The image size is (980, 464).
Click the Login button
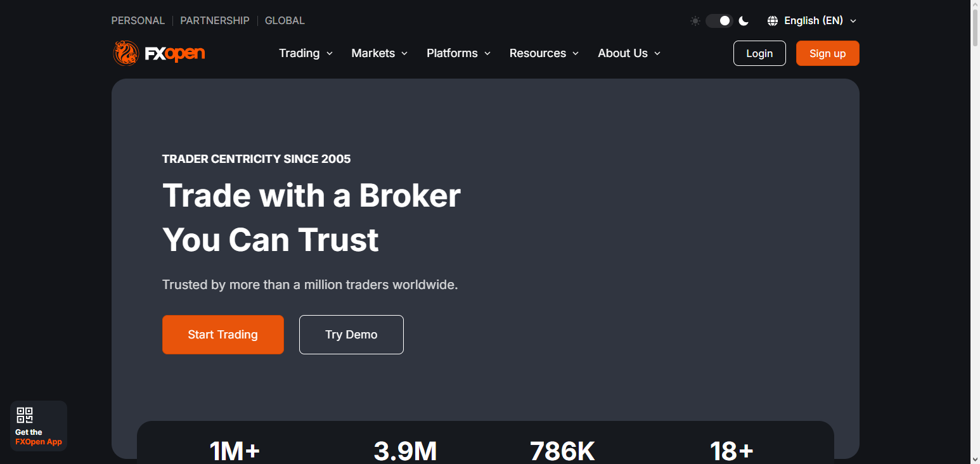pos(759,53)
